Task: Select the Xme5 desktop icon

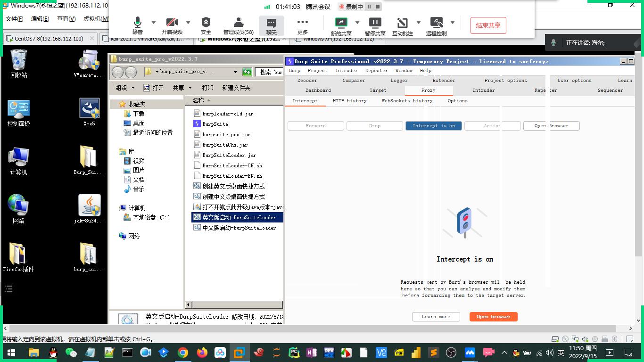Action: (x=89, y=113)
